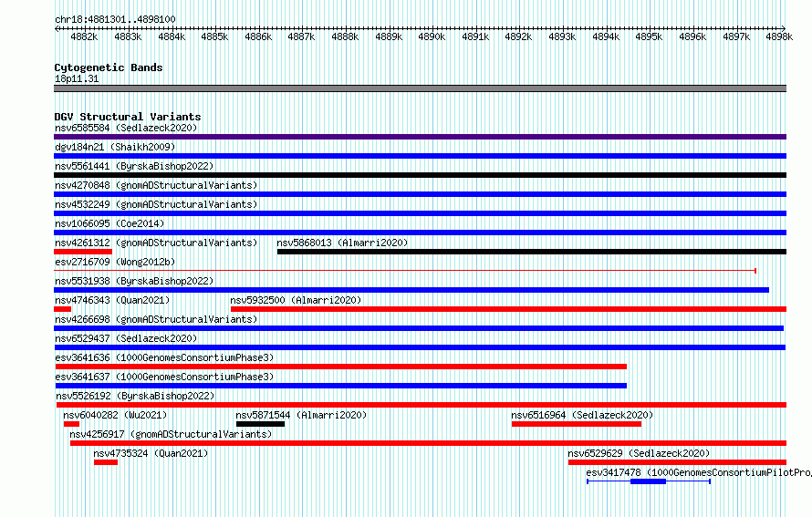
Task: Select the short red nsv4261312 bar
Action: tap(83, 252)
